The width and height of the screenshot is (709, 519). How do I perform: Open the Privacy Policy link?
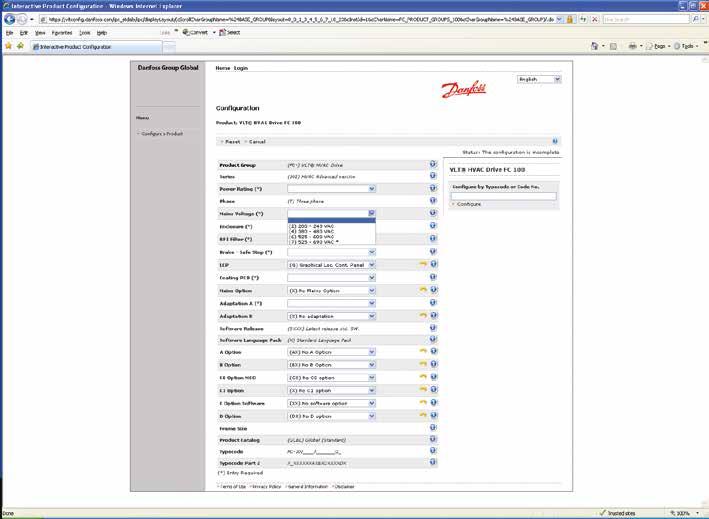(x=267, y=486)
